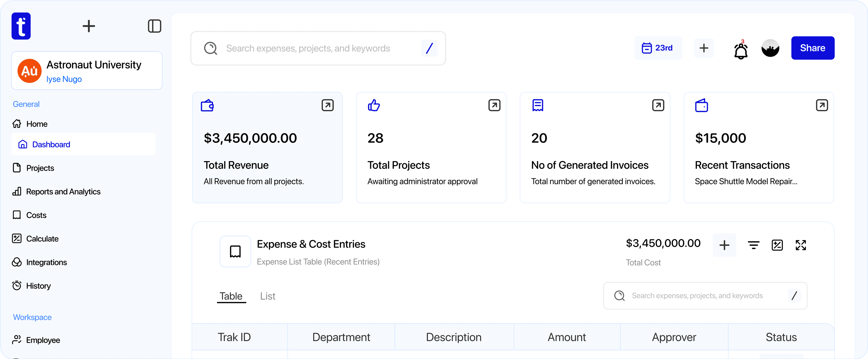Screen dimensions: 868x359
Task: Collapse the sidebar with the panel icon
Action: 154,26
